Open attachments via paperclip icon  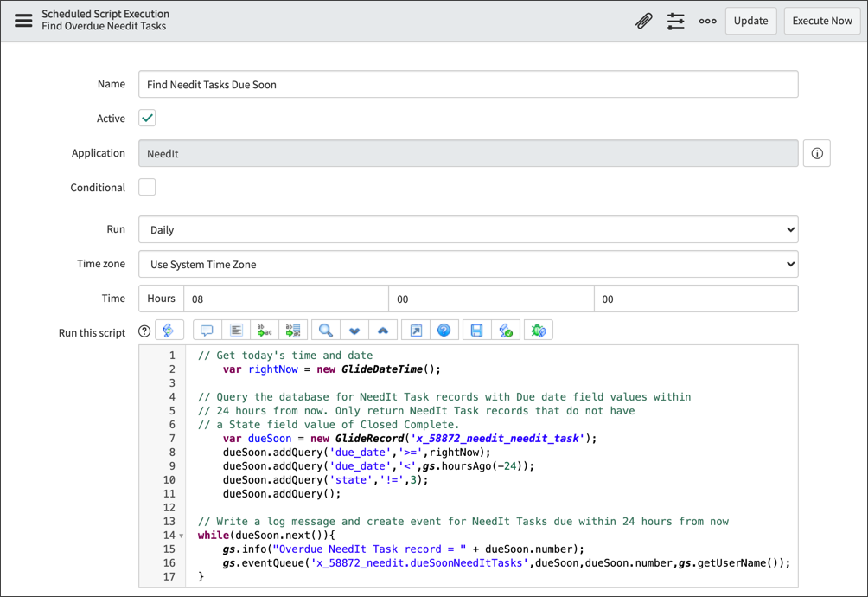[643, 21]
